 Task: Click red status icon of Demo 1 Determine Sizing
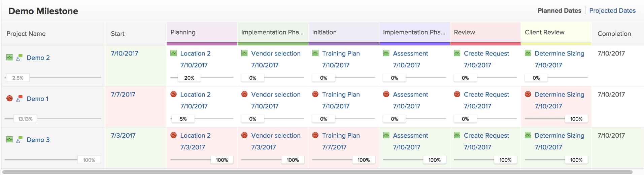pyautogui.click(x=528, y=94)
